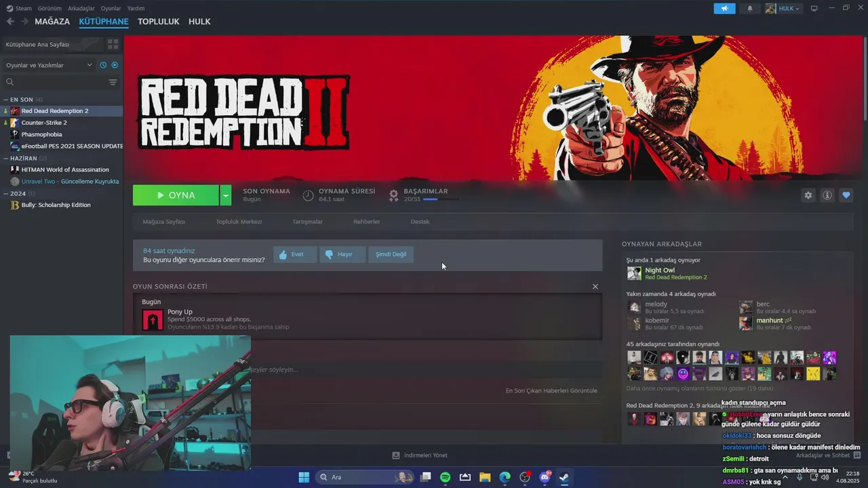The image size is (868, 488).
Task: Click the play time clock icon
Action: 308,195
